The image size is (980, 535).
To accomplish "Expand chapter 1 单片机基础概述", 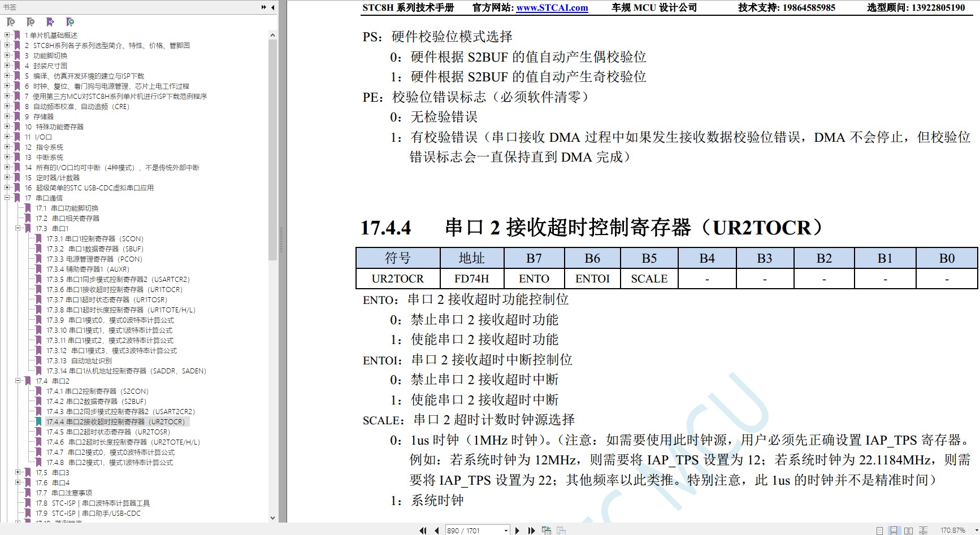I will coord(7,35).
